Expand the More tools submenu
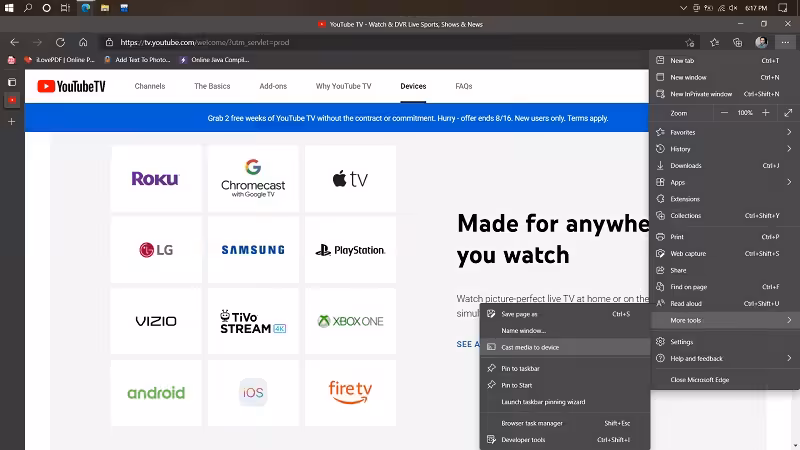Screen dimensions: 800x450 (x=724, y=320)
